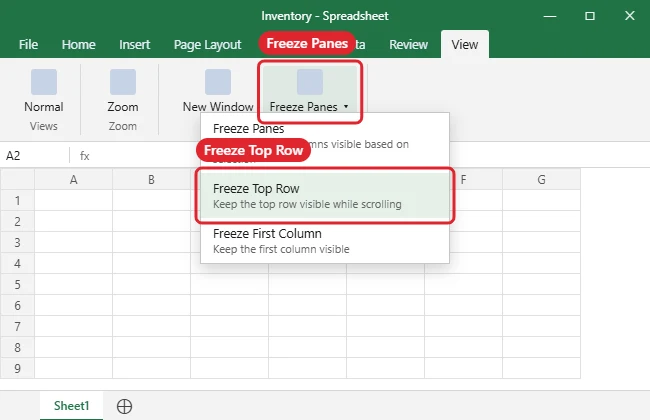Select the View tab

point(465,44)
